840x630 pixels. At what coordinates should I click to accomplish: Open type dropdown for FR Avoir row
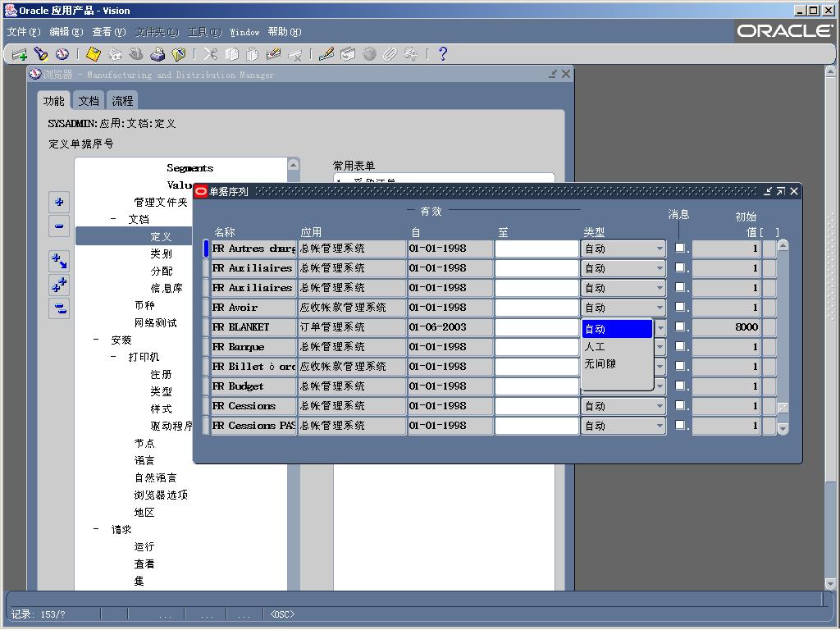pyautogui.click(x=660, y=308)
